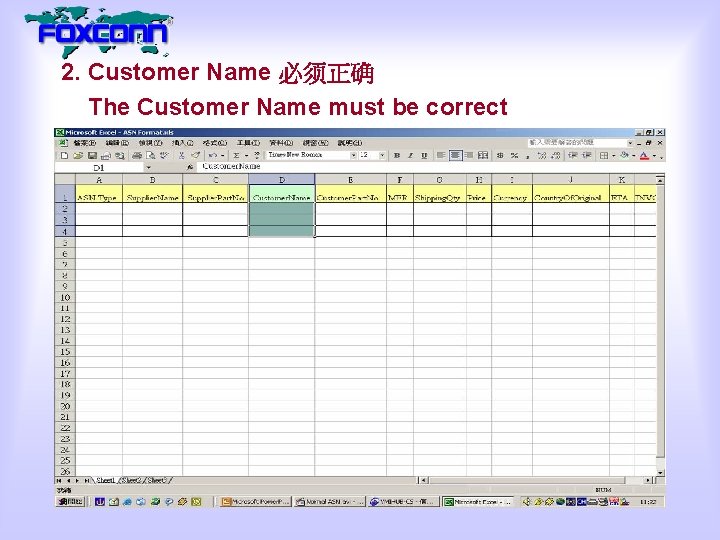This screenshot has width=720, height=540.
Task: Click the AutoSum sigma icon
Action: [x=236, y=156]
